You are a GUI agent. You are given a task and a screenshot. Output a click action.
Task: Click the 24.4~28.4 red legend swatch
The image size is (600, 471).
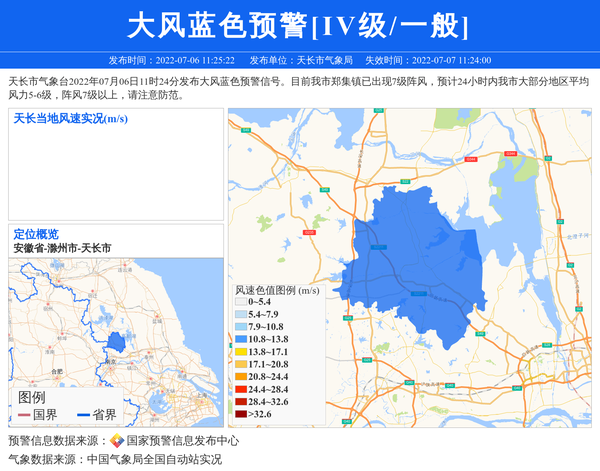point(240,389)
